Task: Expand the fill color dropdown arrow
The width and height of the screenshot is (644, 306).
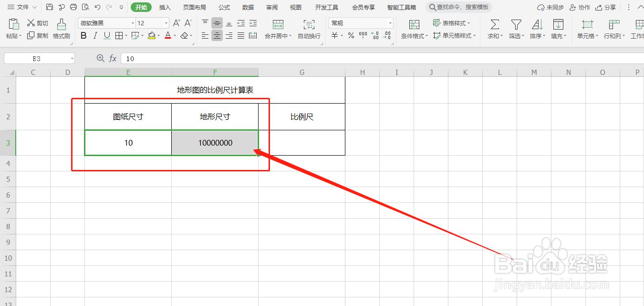Action: [158, 36]
